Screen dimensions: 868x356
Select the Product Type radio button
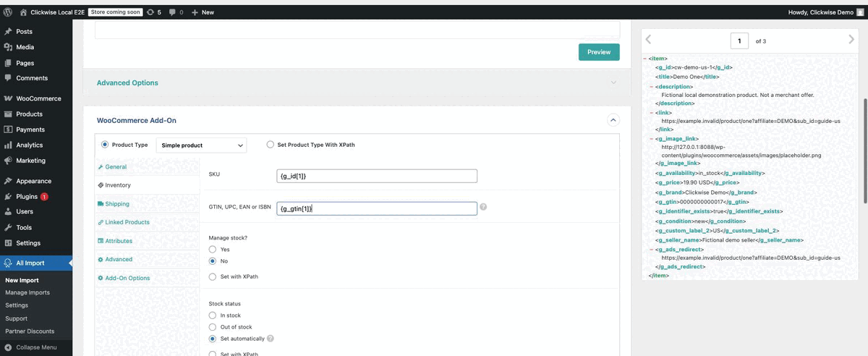105,145
